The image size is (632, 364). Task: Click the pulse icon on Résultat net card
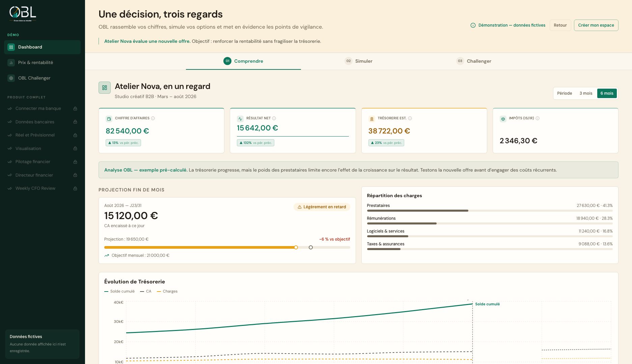(x=240, y=119)
